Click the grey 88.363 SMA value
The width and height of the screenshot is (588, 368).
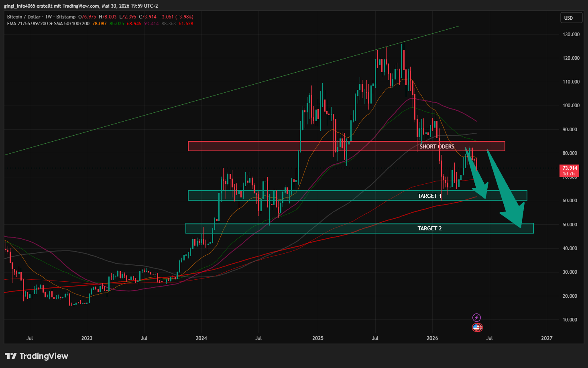169,24
